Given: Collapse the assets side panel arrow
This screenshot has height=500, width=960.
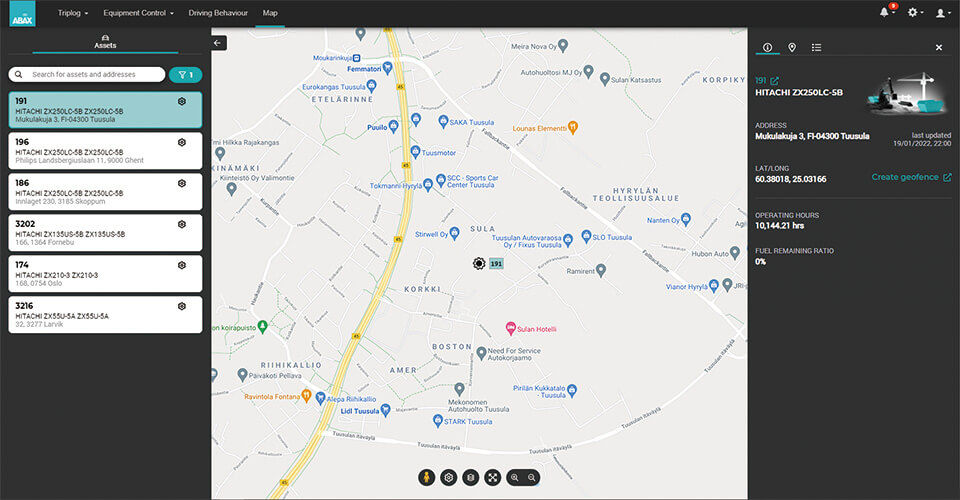Looking at the screenshot, I should [x=219, y=43].
